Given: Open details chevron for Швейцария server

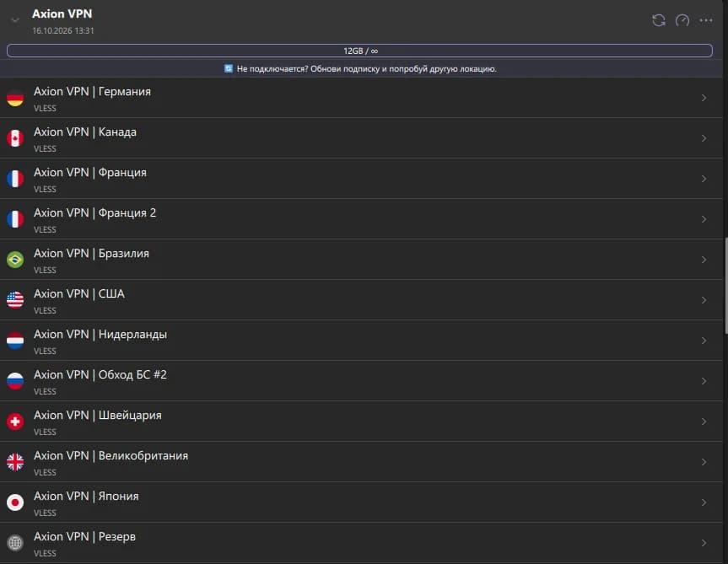Looking at the screenshot, I should click(x=704, y=422).
